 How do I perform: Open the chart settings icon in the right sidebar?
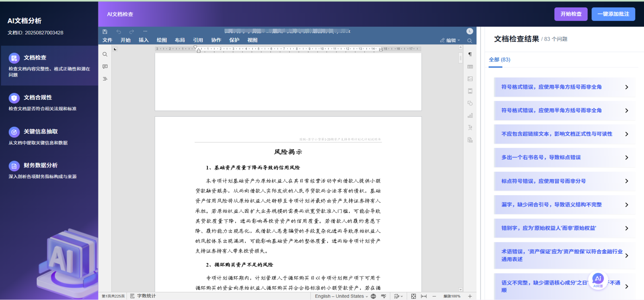click(470, 115)
